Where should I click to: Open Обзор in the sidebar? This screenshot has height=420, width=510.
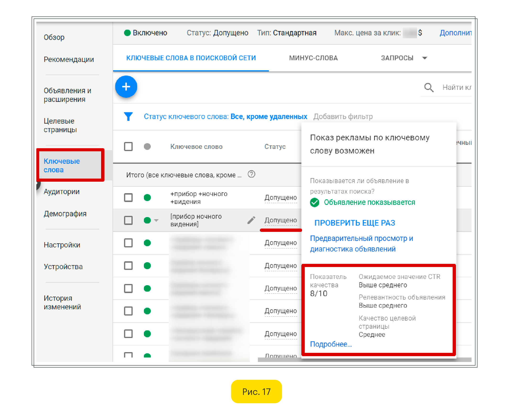tap(54, 37)
